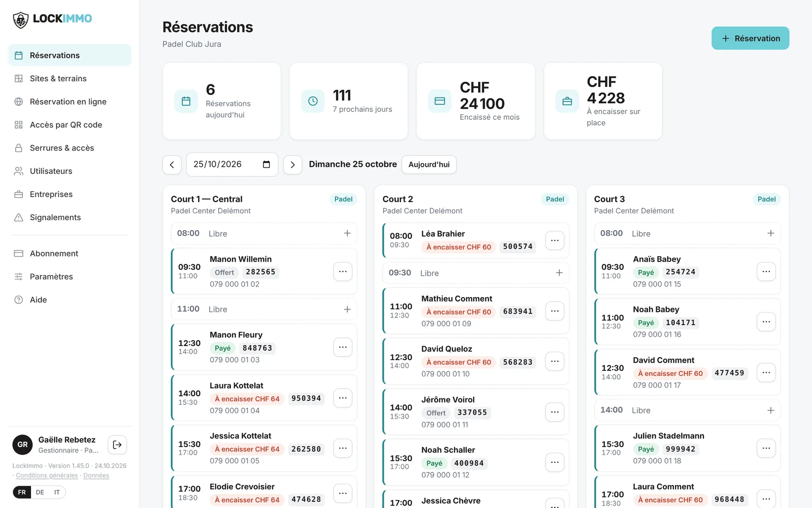Go to the previous day with the left chevron
Image resolution: width=812 pixels, height=508 pixels.
pos(172,165)
